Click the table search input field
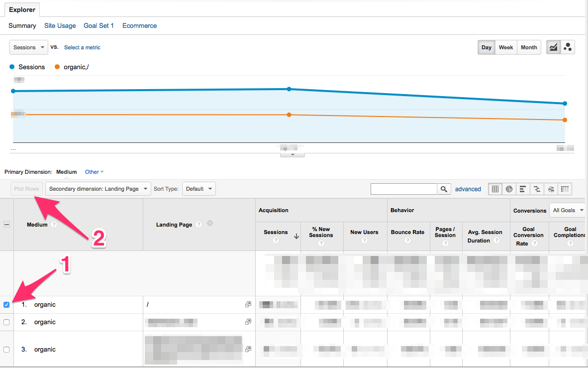 click(404, 189)
